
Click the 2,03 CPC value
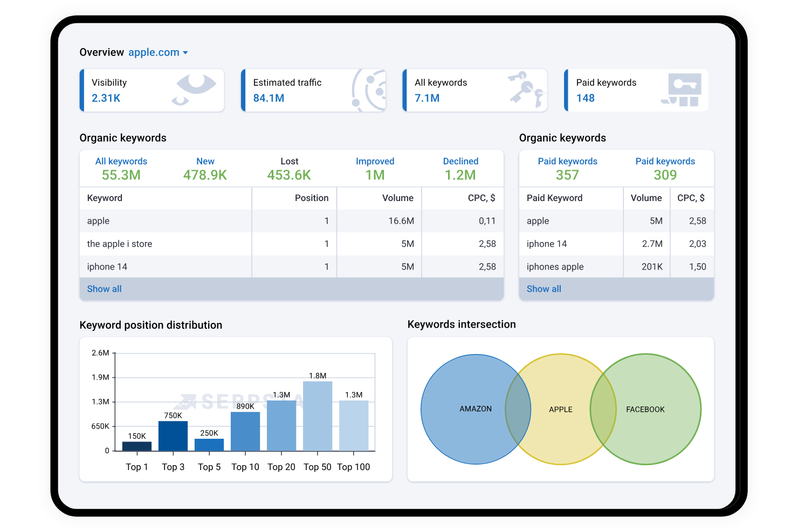pos(697,244)
